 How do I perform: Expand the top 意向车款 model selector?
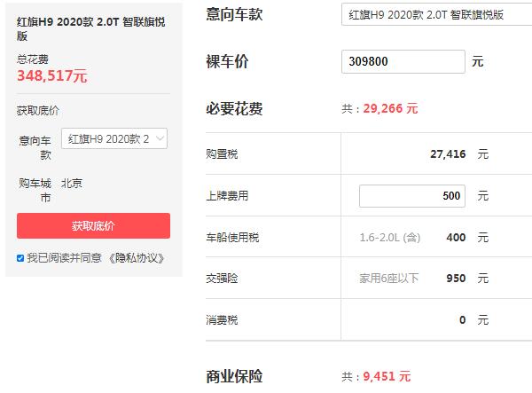[x=434, y=14]
